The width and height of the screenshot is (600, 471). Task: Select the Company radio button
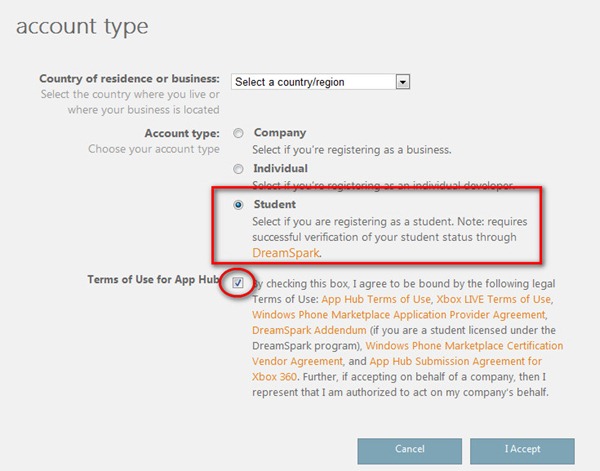click(x=238, y=133)
